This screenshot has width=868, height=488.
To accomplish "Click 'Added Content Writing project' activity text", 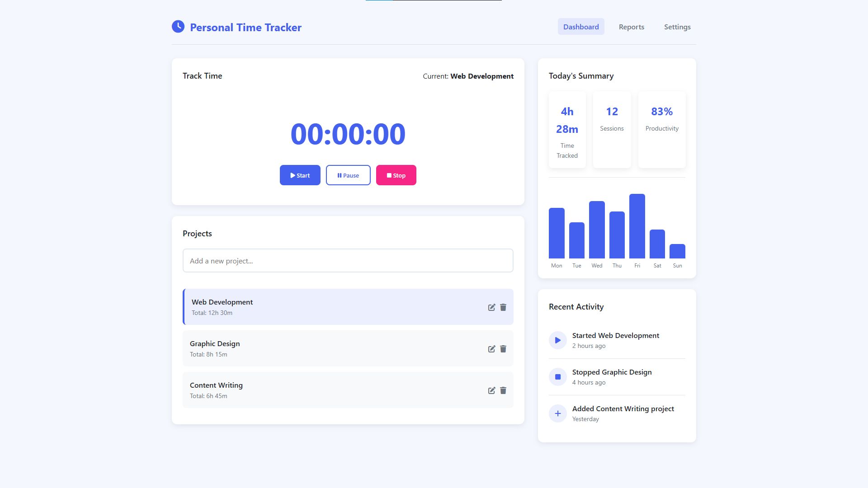I will [x=623, y=408].
